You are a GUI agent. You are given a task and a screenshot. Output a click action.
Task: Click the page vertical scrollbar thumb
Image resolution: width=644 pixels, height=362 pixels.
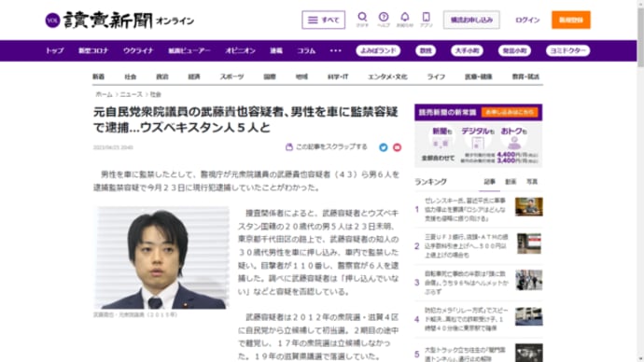tap(640, 36)
